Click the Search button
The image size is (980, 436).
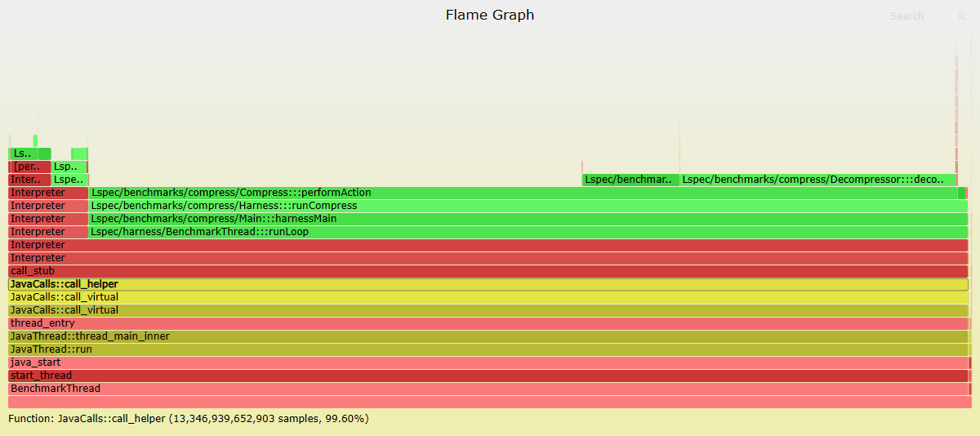pos(906,16)
